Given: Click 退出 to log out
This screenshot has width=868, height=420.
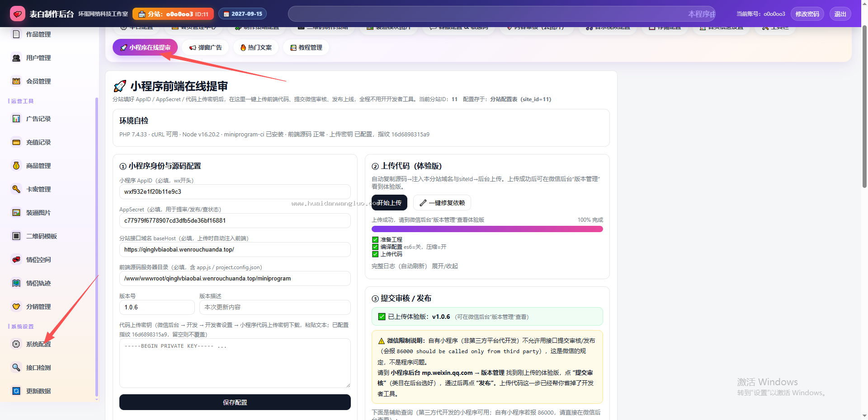Looking at the screenshot, I should pos(840,14).
